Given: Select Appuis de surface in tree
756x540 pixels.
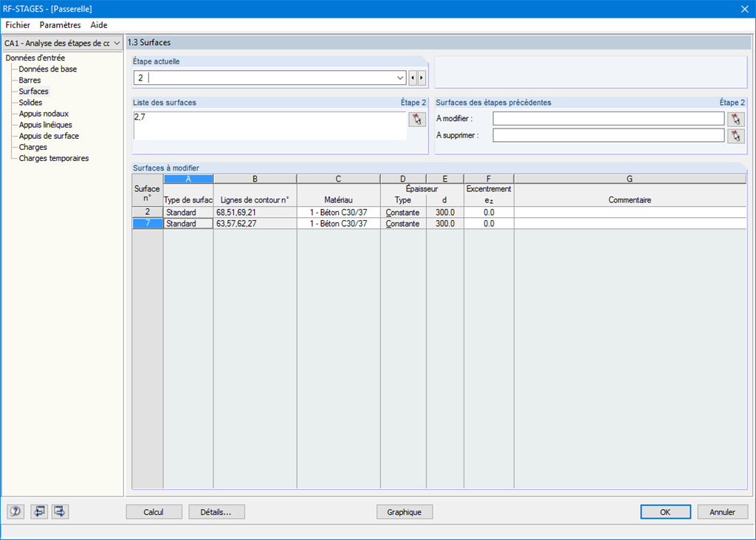Looking at the screenshot, I should pos(49,136).
